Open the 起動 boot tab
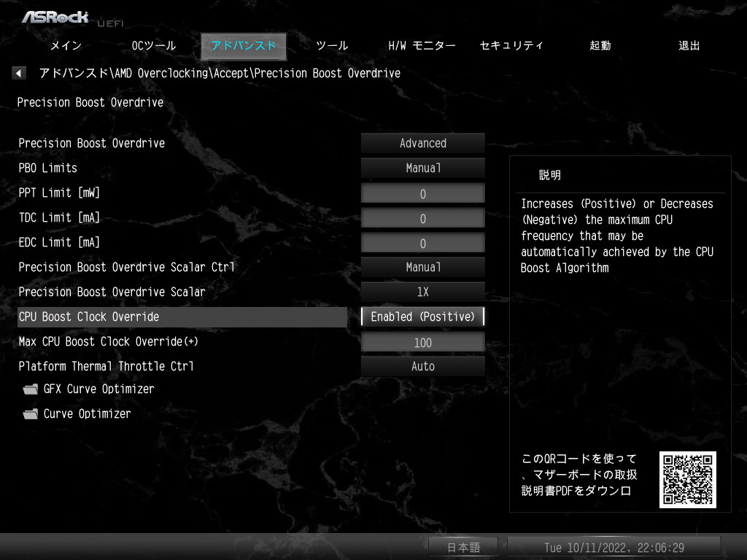Viewport: 747px width, 560px height. pyautogui.click(x=600, y=46)
